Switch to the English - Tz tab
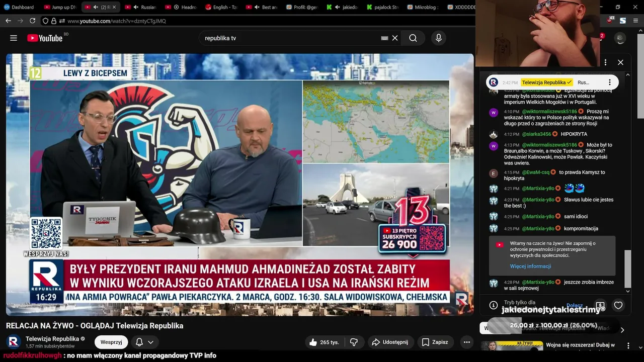 [221, 7]
